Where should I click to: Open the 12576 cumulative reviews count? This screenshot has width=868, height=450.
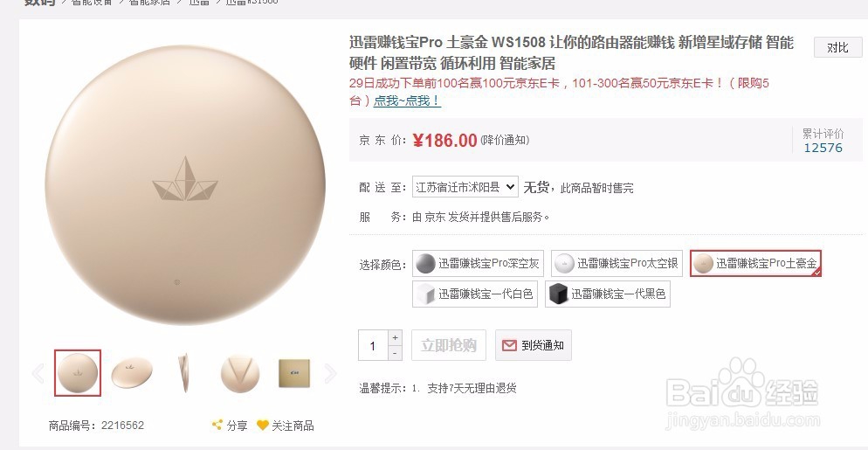[x=823, y=148]
